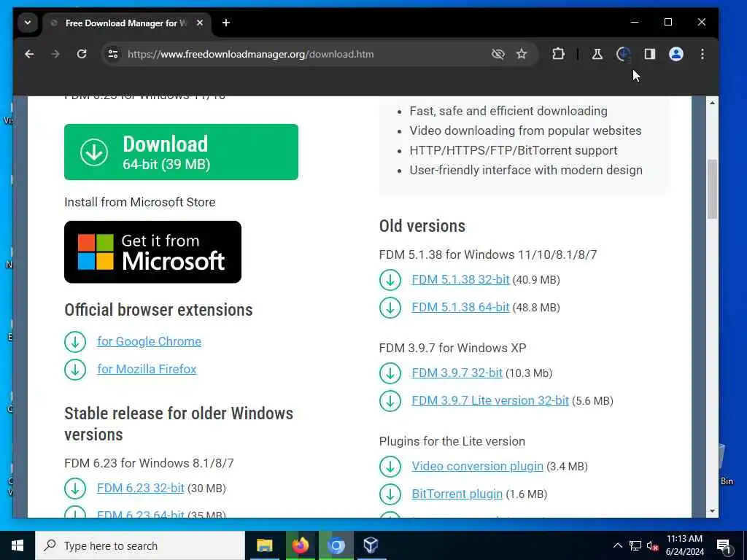
Task: Open a new browser tab
Action: point(226,23)
